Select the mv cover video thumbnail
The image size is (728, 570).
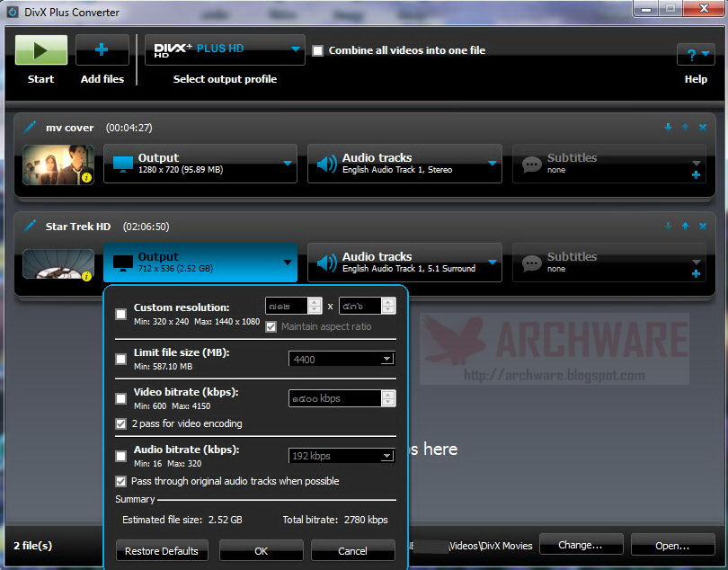coord(58,165)
